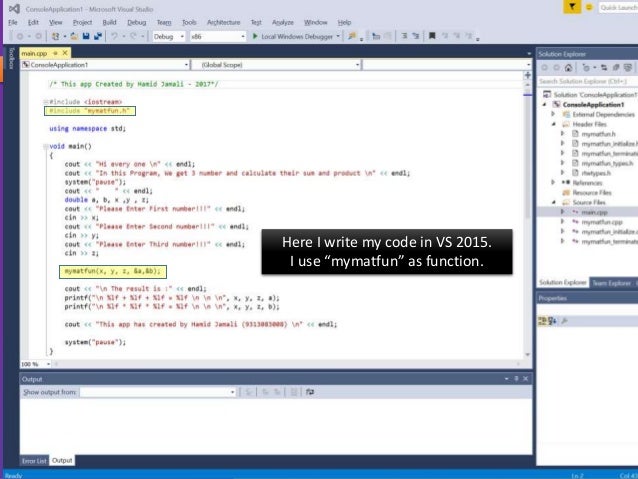Collapse the void main() code block

click(x=46, y=147)
